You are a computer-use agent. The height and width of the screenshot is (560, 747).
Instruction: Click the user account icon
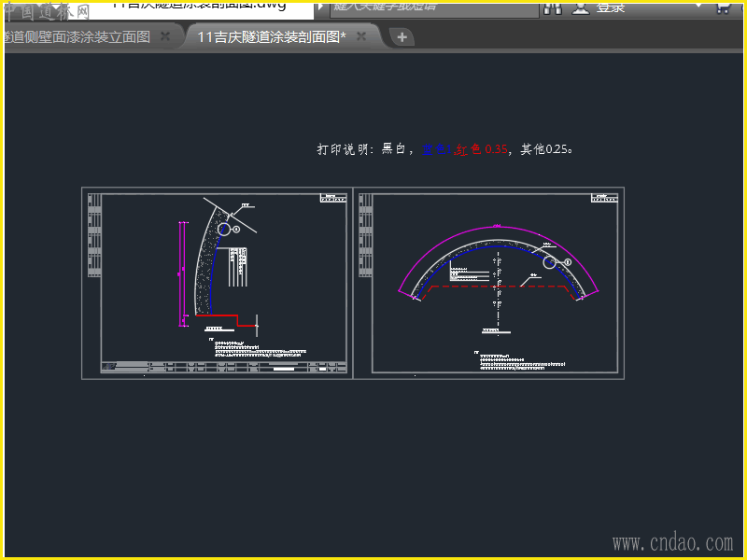pyautogui.click(x=580, y=8)
